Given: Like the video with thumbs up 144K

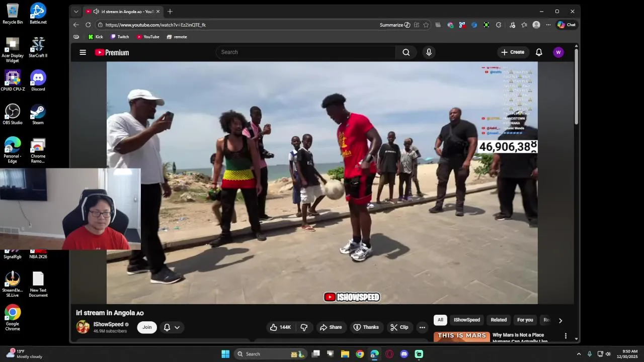Looking at the screenshot, I should (281, 327).
